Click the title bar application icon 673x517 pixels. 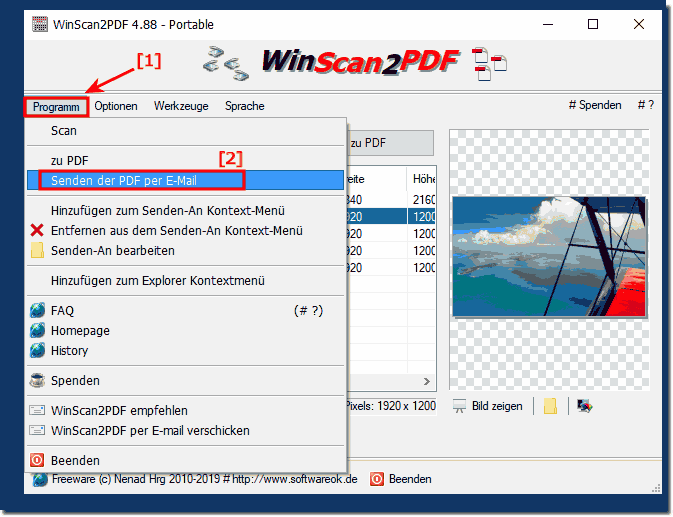tap(39, 24)
